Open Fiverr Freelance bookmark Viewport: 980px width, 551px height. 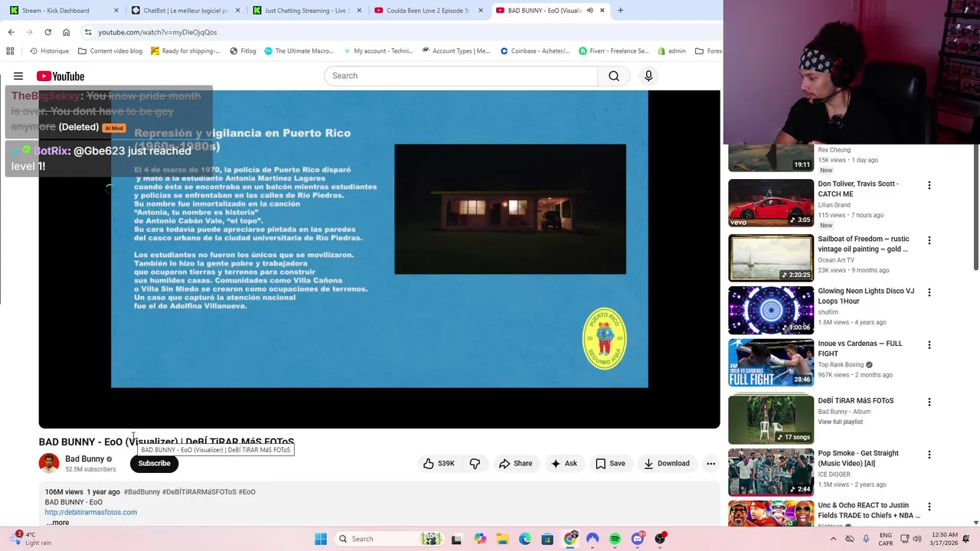614,51
